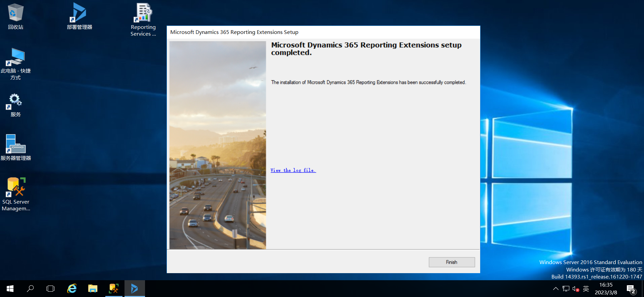Select Dynamics 365 setup taskbar button
Viewport: 644px width, 297px height.
point(135,289)
